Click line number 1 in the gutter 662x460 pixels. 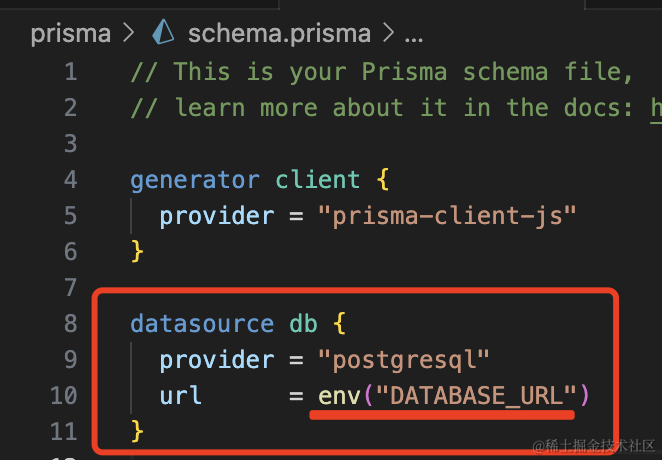69,71
